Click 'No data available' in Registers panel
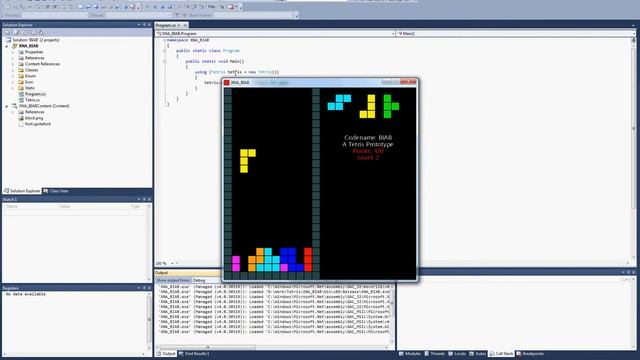The height and width of the screenshot is (360, 640). coord(26,294)
